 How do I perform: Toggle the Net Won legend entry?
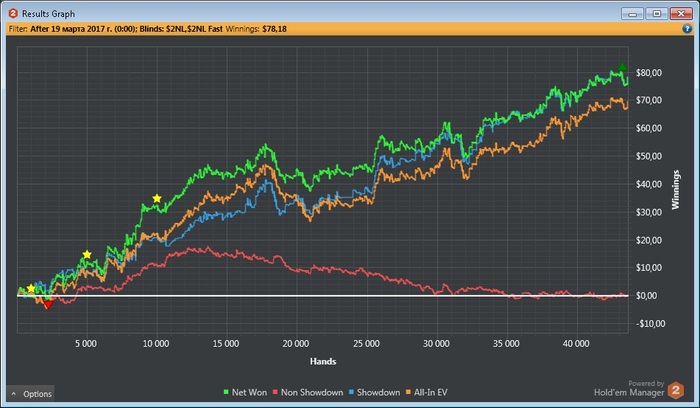[x=245, y=392]
